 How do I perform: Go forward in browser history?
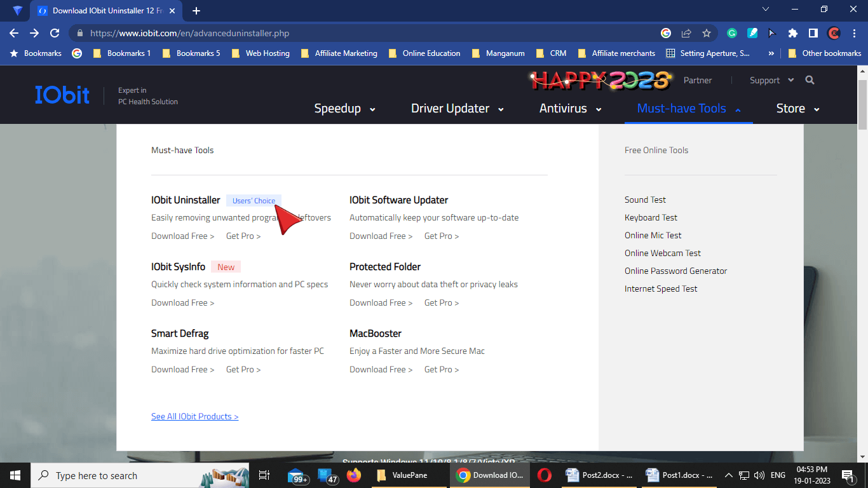34,33
